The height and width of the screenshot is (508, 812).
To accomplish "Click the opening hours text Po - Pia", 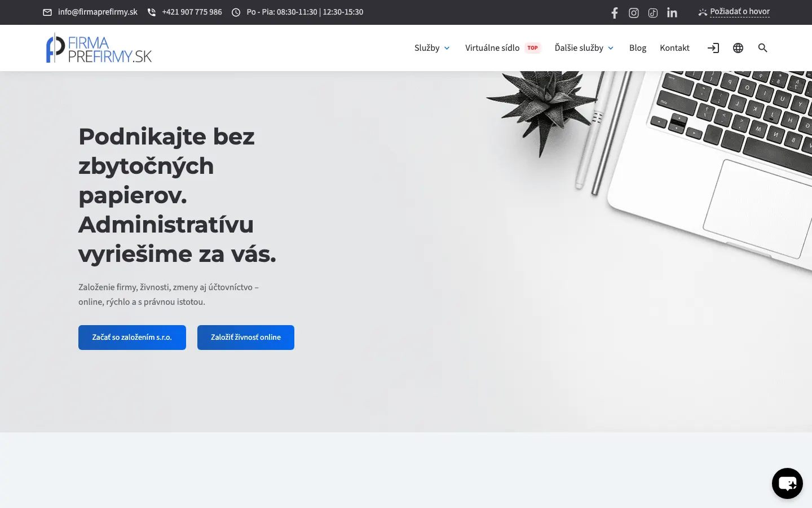I will pyautogui.click(x=305, y=12).
